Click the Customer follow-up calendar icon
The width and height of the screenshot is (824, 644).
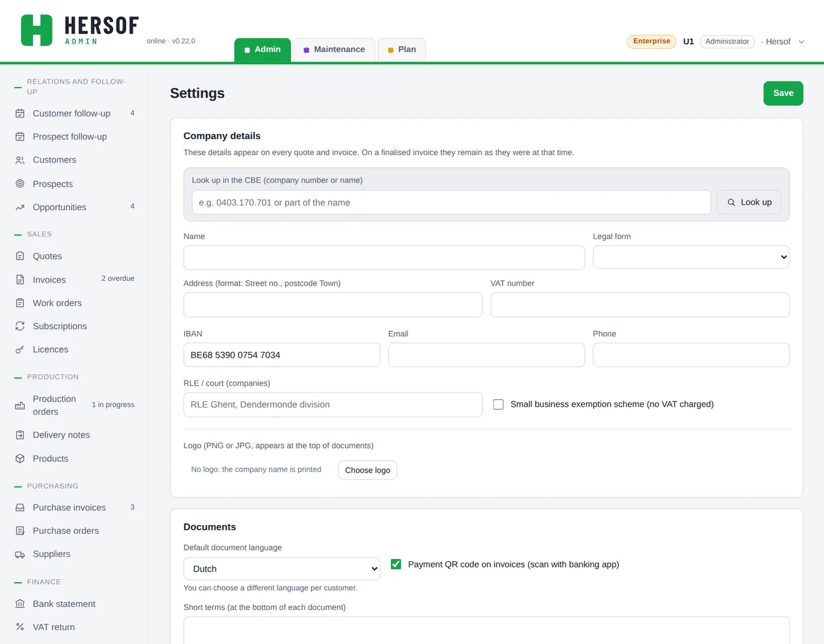pyautogui.click(x=20, y=114)
